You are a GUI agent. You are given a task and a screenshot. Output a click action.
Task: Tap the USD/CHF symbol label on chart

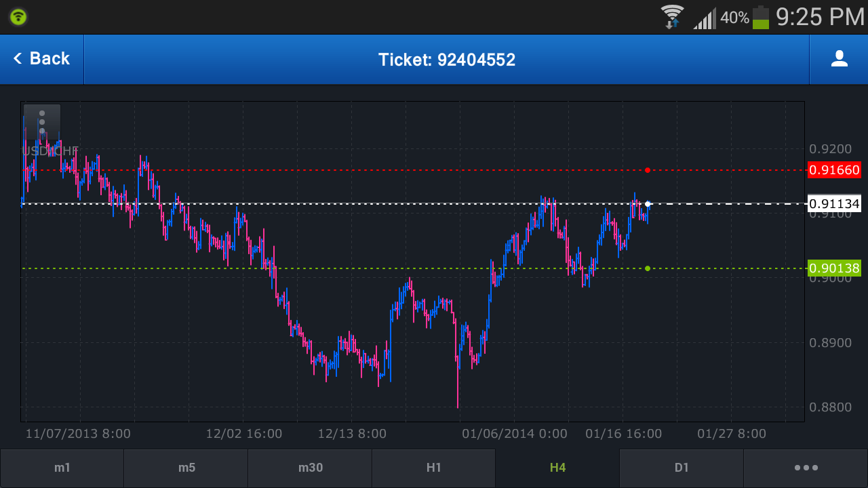50,150
